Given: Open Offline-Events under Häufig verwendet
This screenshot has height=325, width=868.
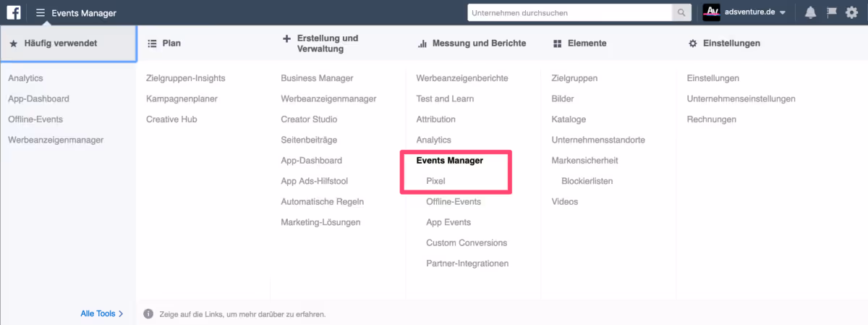Looking at the screenshot, I should point(35,119).
